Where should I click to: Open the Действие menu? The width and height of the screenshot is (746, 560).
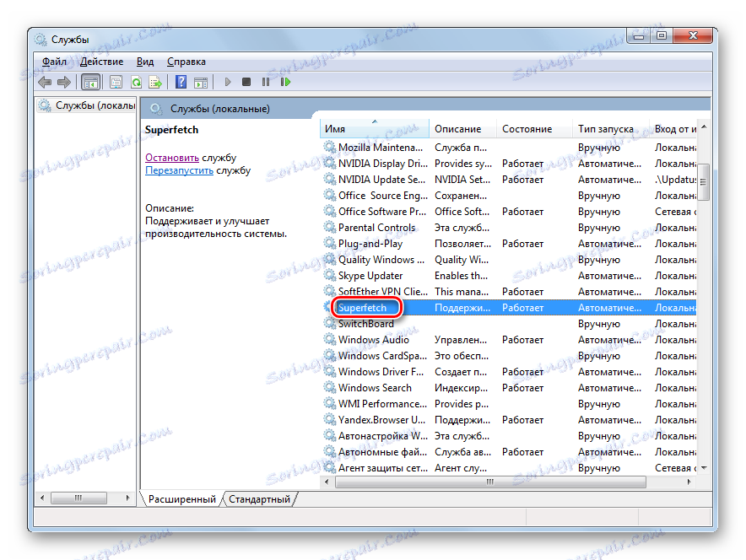[x=101, y=62]
